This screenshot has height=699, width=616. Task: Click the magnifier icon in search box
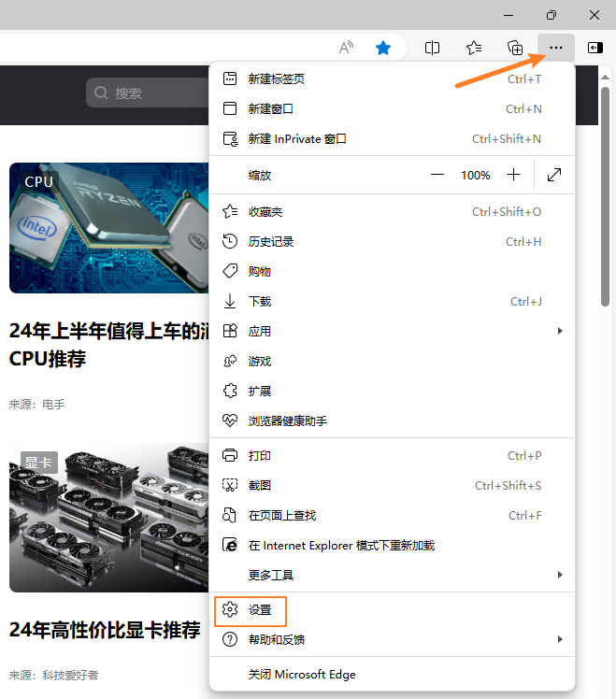tap(101, 93)
